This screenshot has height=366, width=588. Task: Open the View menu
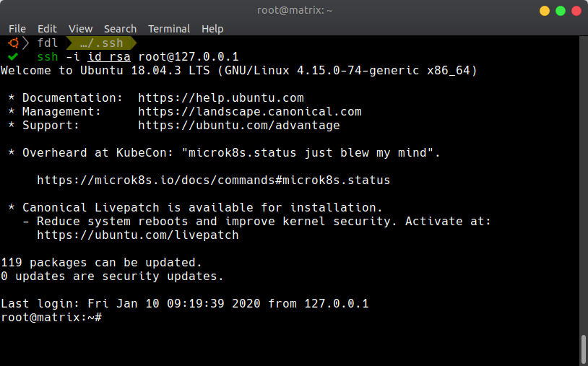pyautogui.click(x=80, y=29)
